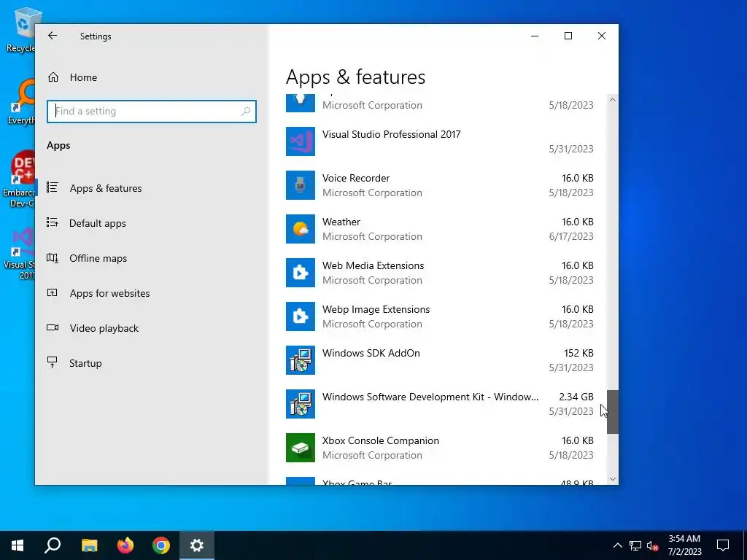
Task: Focus the Find a setting search box
Action: click(152, 111)
